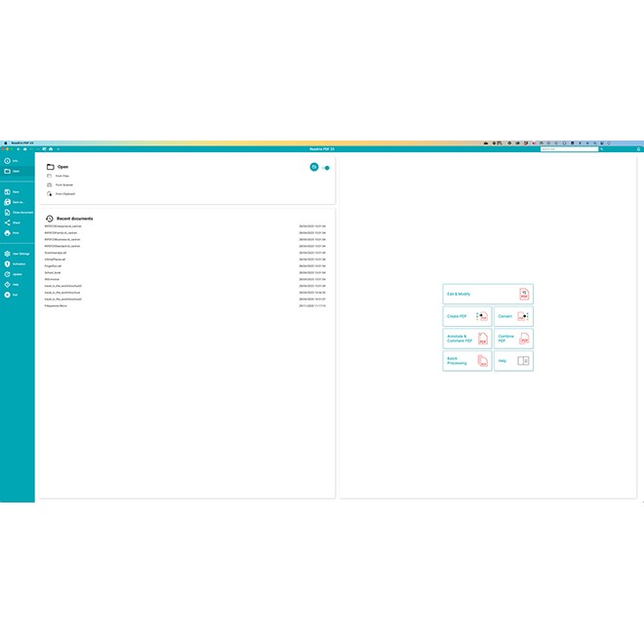Open the Annotate & Comment PDF tile
This screenshot has width=644, height=644.
[x=467, y=339]
